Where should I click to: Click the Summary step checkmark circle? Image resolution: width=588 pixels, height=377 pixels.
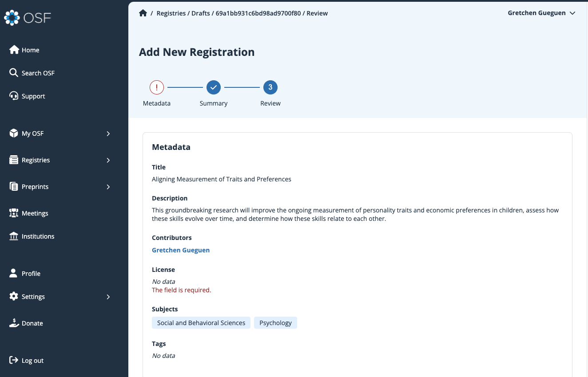click(214, 87)
